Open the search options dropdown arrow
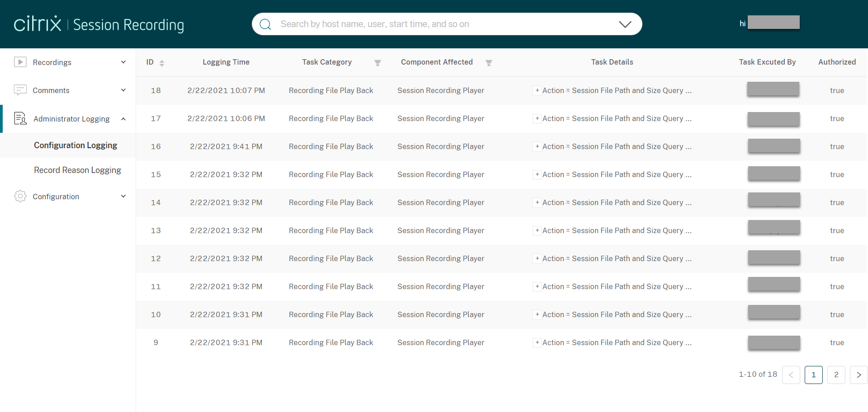868x412 pixels. pos(625,24)
